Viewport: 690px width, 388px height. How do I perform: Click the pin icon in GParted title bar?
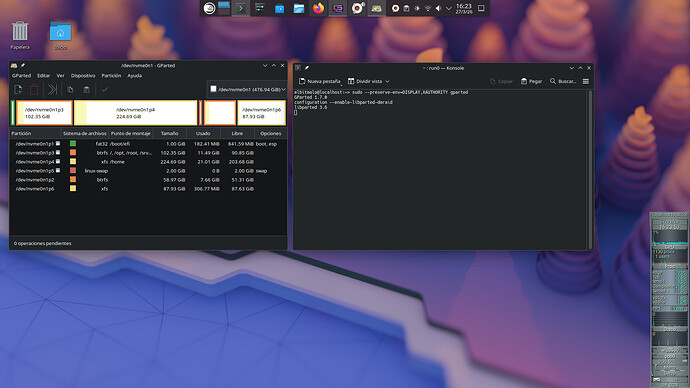pos(22,66)
